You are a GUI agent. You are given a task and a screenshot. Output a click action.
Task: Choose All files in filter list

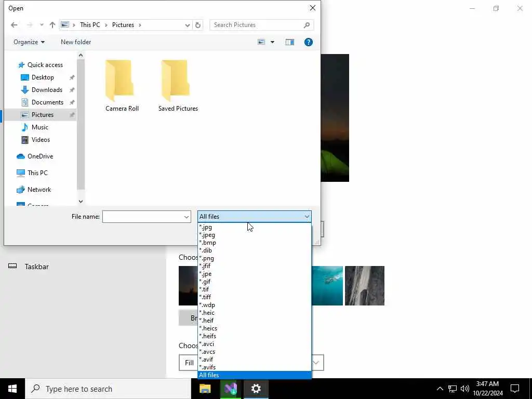pyautogui.click(x=254, y=375)
